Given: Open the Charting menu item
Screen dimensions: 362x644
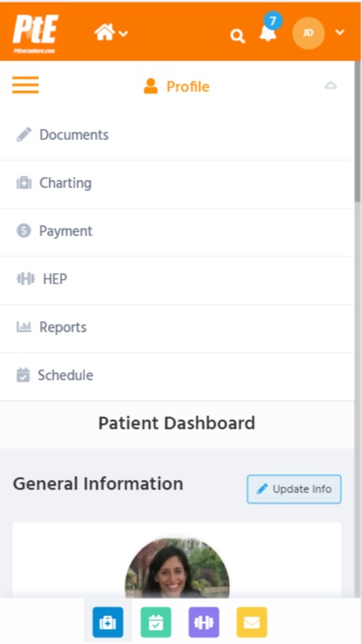Looking at the screenshot, I should click(x=177, y=183).
